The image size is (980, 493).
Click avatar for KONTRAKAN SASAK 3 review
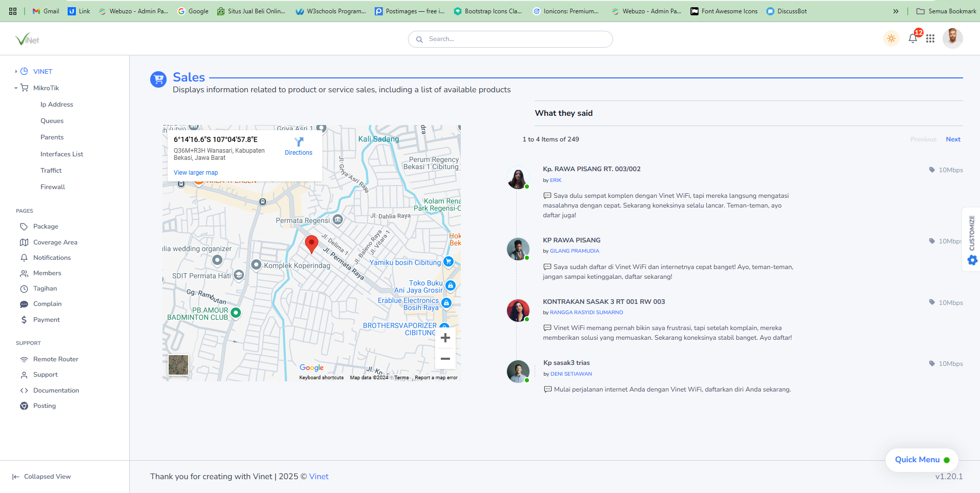click(518, 311)
